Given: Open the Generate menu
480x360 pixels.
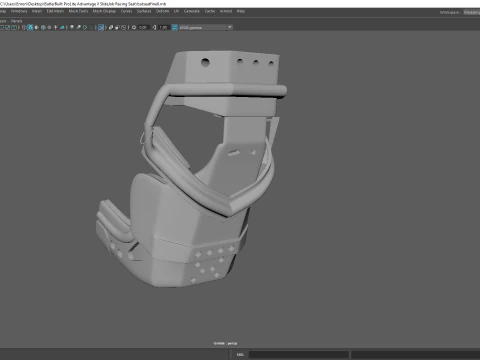Looking at the screenshot, I should tap(192, 11).
